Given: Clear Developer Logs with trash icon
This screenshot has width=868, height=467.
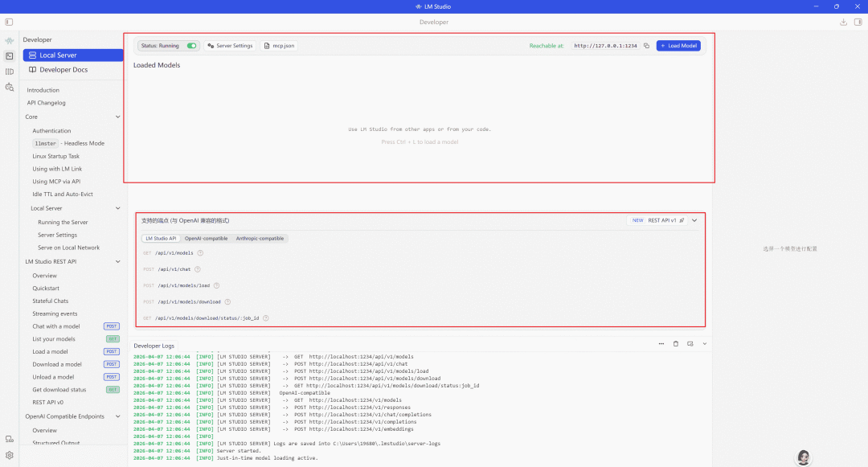Looking at the screenshot, I should pyautogui.click(x=675, y=343).
